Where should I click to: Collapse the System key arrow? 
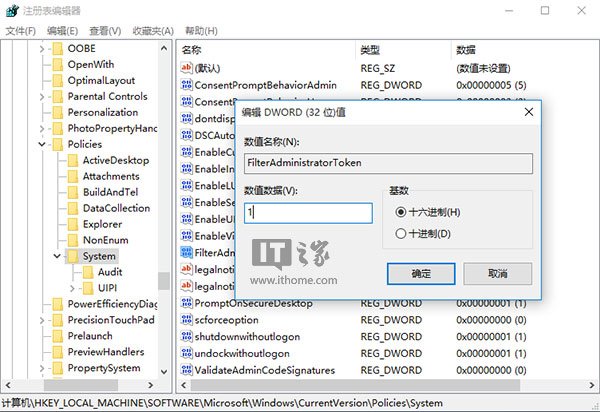click(x=56, y=256)
